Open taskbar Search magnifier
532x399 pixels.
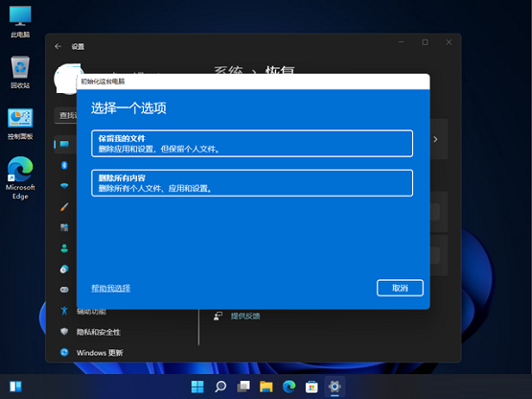point(220,387)
